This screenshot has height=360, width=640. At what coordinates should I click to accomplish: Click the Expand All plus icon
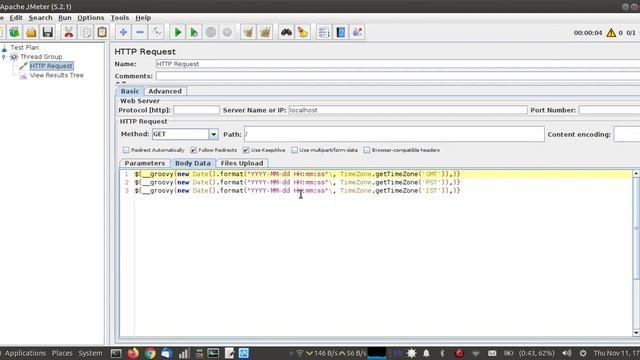[x=123, y=32]
